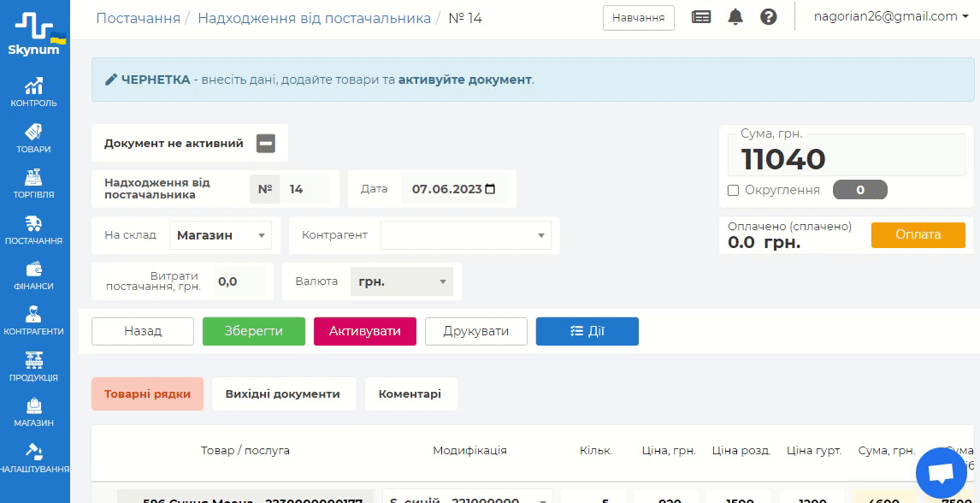Click the Ціна гурт. column header
The height and width of the screenshot is (503, 980).
pos(814,451)
